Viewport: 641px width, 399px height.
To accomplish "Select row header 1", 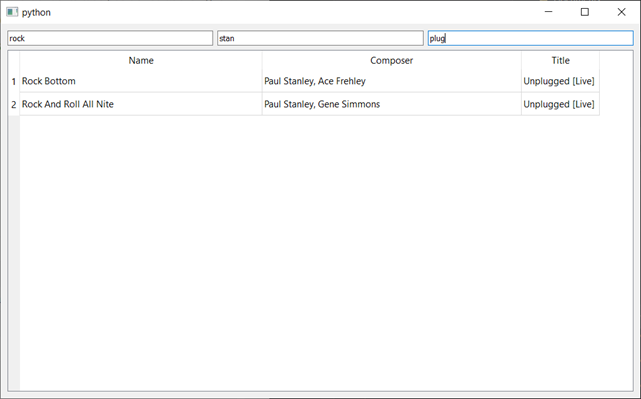I will pyautogui.click(x=14, y=81).
